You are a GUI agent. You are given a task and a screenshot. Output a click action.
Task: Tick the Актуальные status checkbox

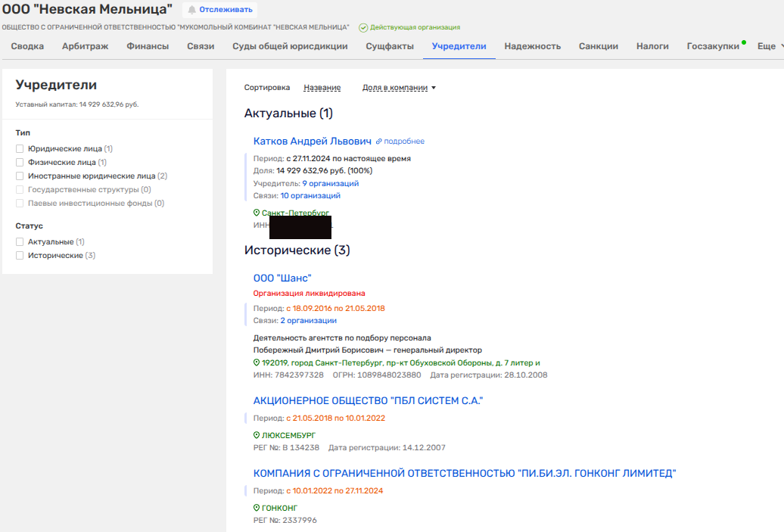(20, 242)
